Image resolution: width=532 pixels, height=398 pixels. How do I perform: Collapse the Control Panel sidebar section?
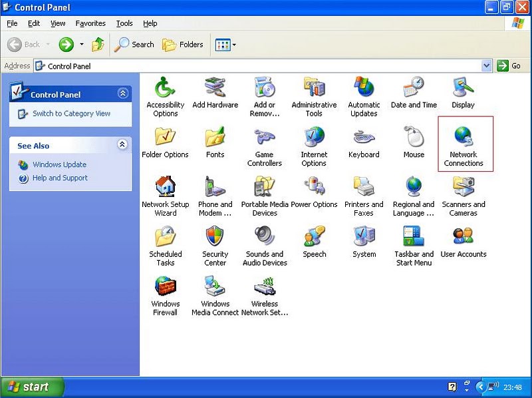[x=122, y=93]
